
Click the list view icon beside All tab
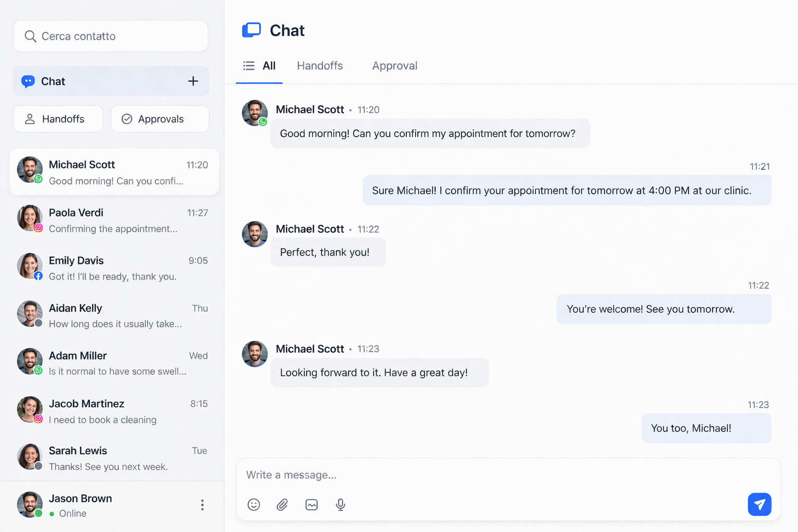pyautogui.click(x=249, y=65)
